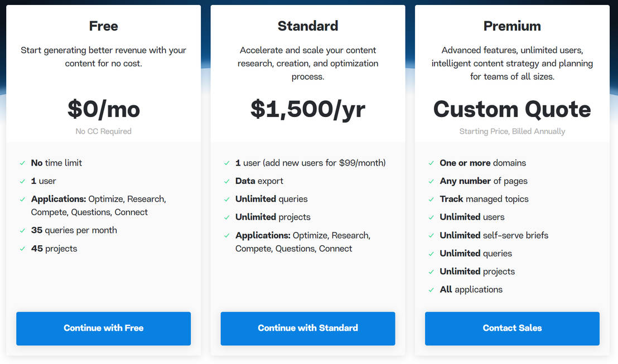The width and height of the screenshot is (618, 364).
Task: Click the $1,500/yr price text
Action: point(308,109)
